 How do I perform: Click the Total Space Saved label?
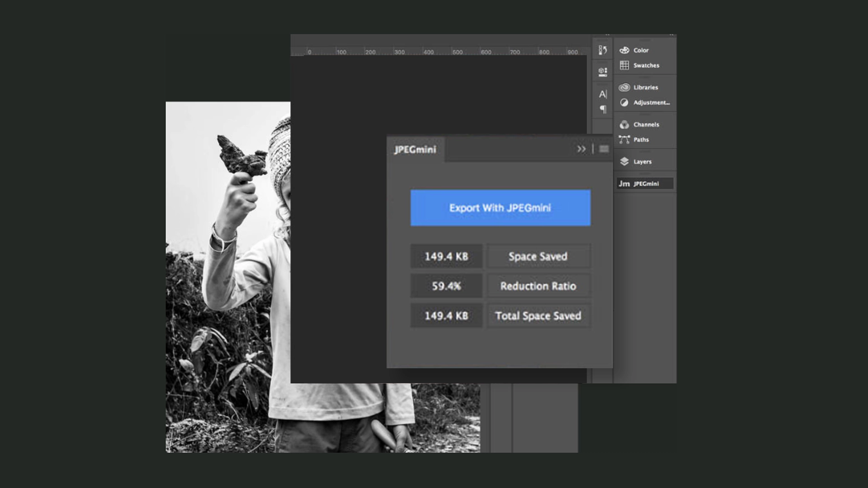(538, 316)
